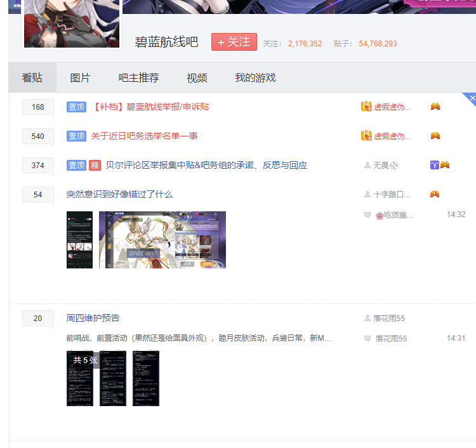Open author 十字路口 profile
476x448 pixels.
[392, 195]
